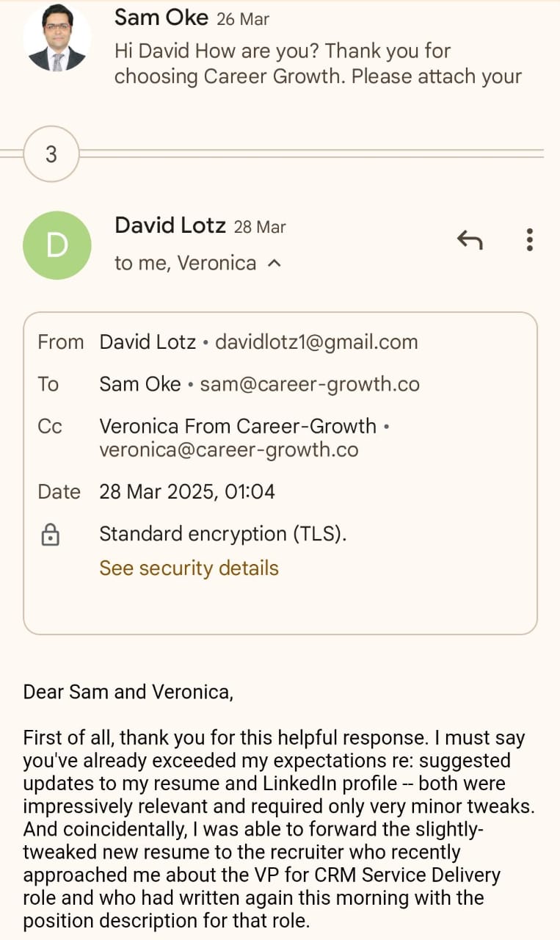Tap David Lotz sender name in header
The width and height of the screenshot is (560, 940).
pos(170,225)
